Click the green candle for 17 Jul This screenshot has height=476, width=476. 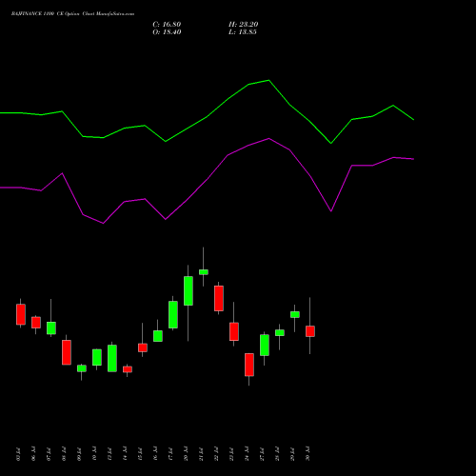(x=173, y=314)
